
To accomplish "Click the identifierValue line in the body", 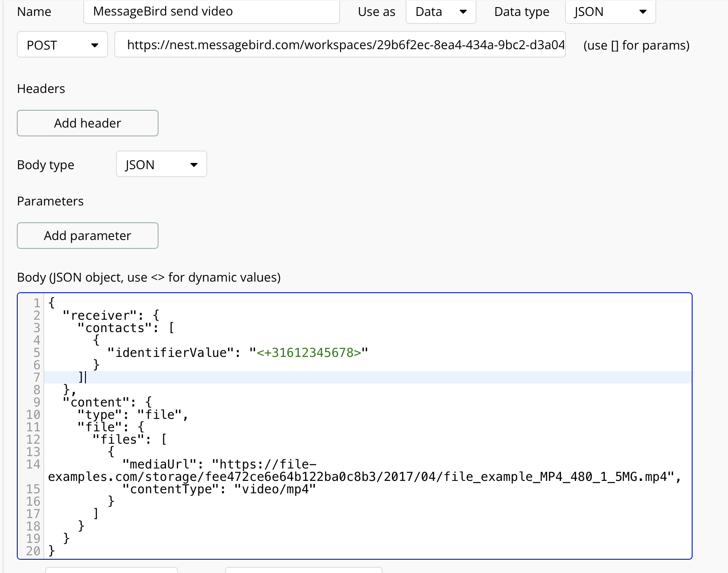I will tap(237, 352).
